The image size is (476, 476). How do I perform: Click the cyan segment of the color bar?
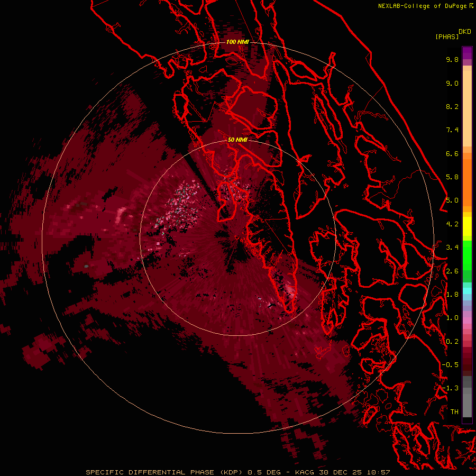tap(467, 291)
